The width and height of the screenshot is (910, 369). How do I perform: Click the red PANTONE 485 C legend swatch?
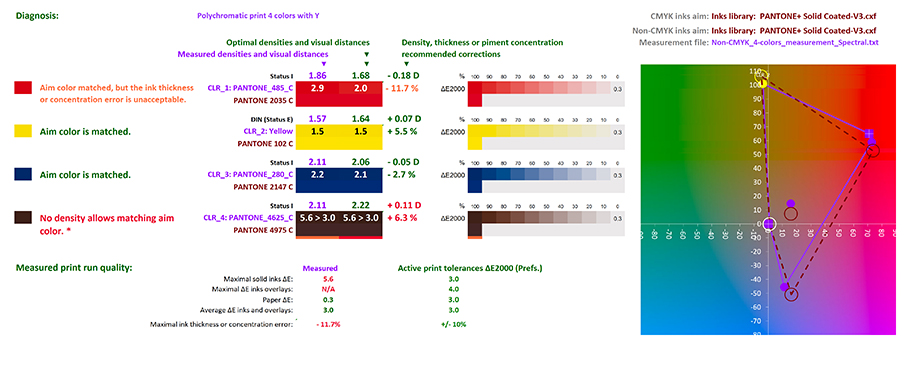[23, 88]
